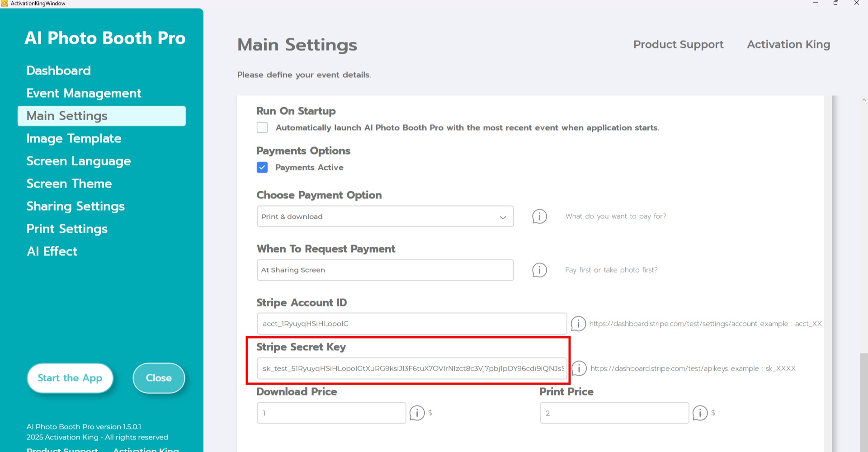Click the Download Price input field

click(331, 413)
